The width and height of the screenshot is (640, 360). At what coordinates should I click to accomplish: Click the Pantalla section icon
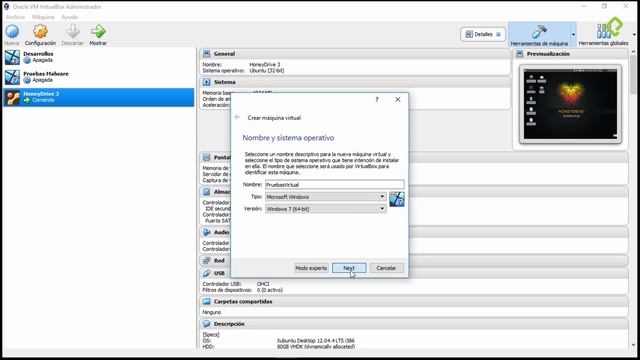pyautogui.click(x=207, y=158)
